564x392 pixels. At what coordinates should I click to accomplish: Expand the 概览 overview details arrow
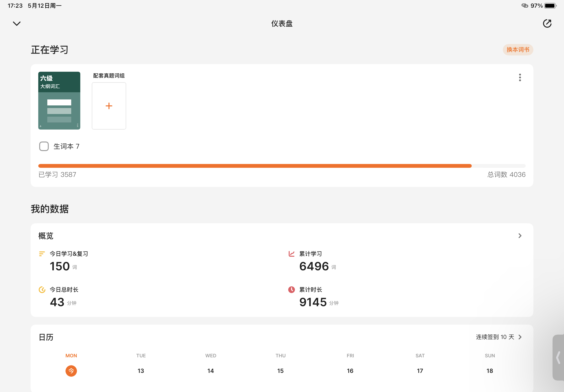point(520,236)
